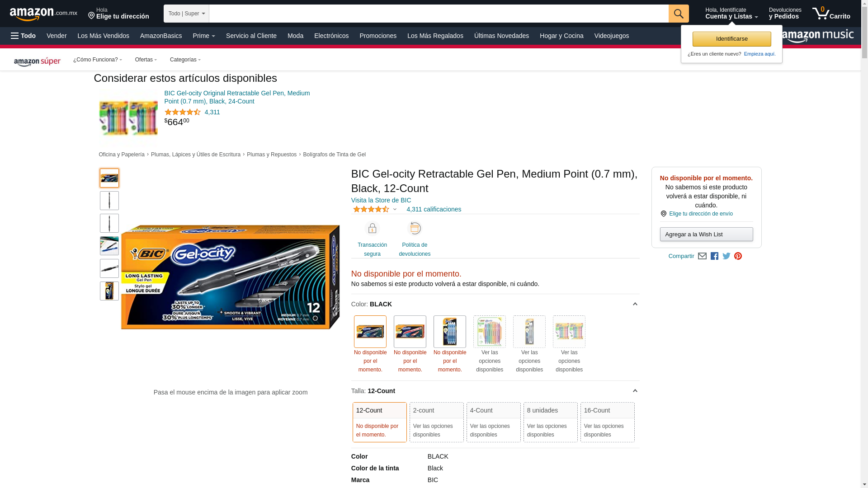
Task: Click the search magnifier button
Action: 678,14
